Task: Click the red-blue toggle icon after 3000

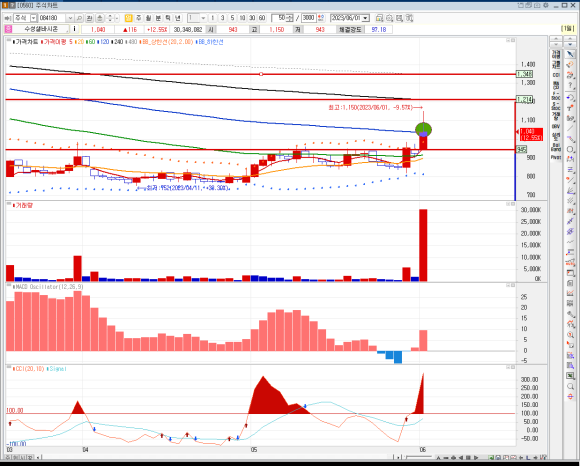Action: 321,18
